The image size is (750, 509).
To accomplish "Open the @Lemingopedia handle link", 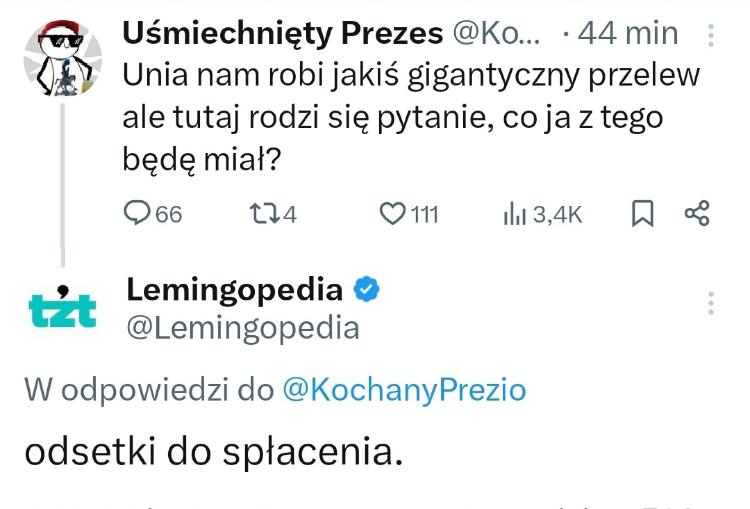I will coord(242,328).
